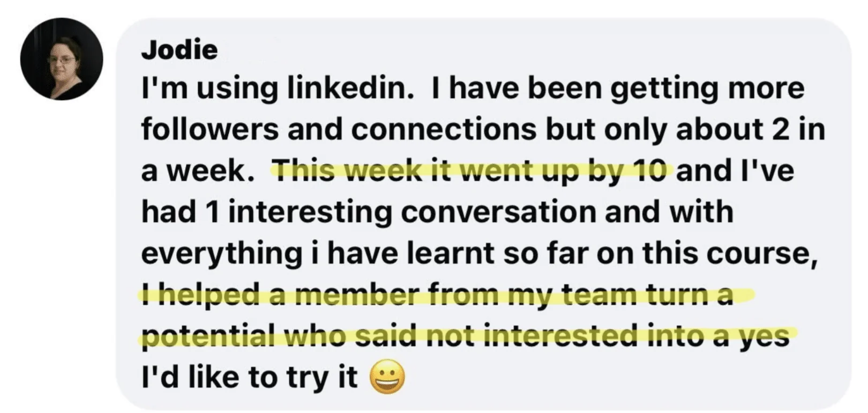Open Jodie's profile picture avatar
Viewport: 868px width, 413px height.
(62, 60)
